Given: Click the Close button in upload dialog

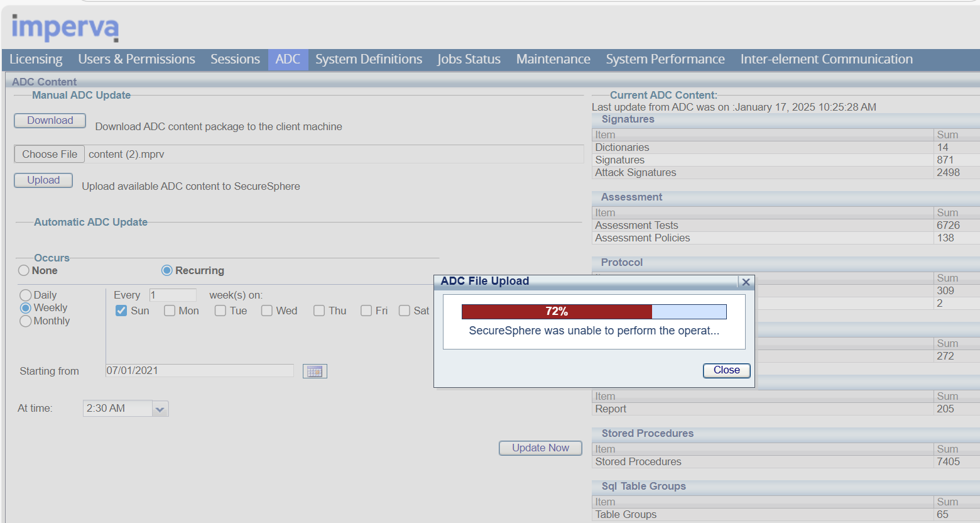Looking at the screenshot, I should pyautogui.click(x=726, y=370).
